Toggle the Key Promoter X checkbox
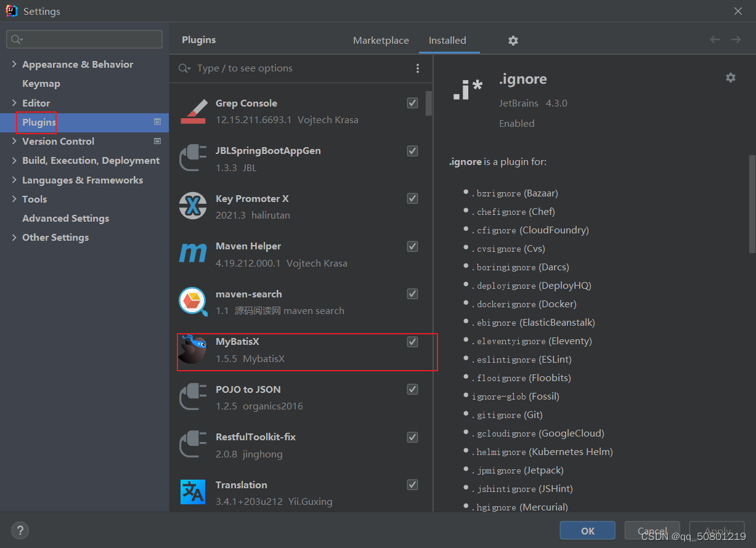Viewport: 756px width, 548px height. [x=413, y=198]
